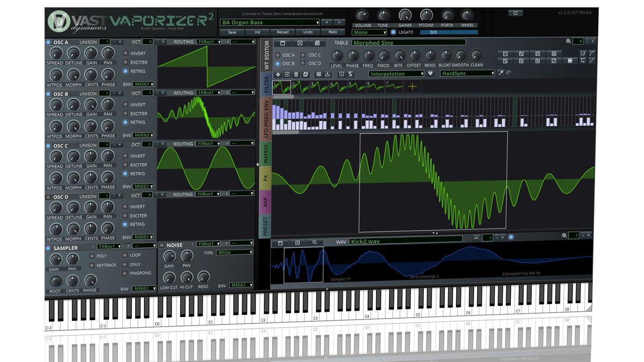Click the bottom-left wave shape icon in the grid
The height and width of the screenshot is (362, 644).
pos(506,61)
